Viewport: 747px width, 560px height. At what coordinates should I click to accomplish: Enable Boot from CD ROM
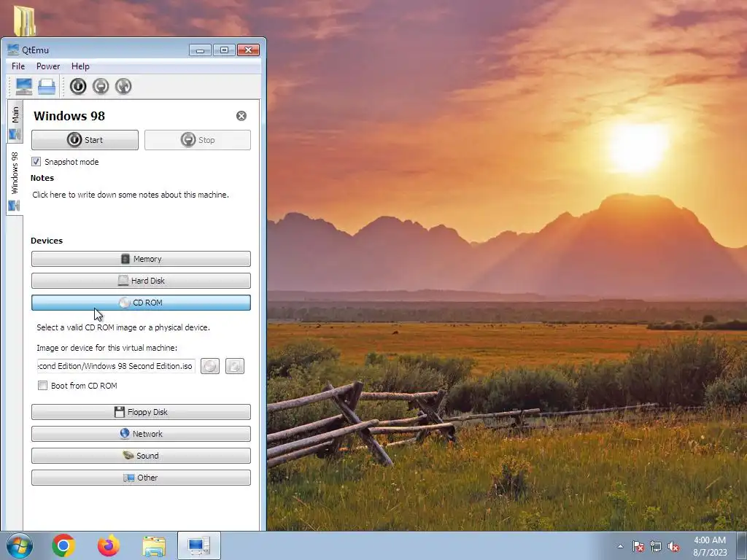pos(43,386)
